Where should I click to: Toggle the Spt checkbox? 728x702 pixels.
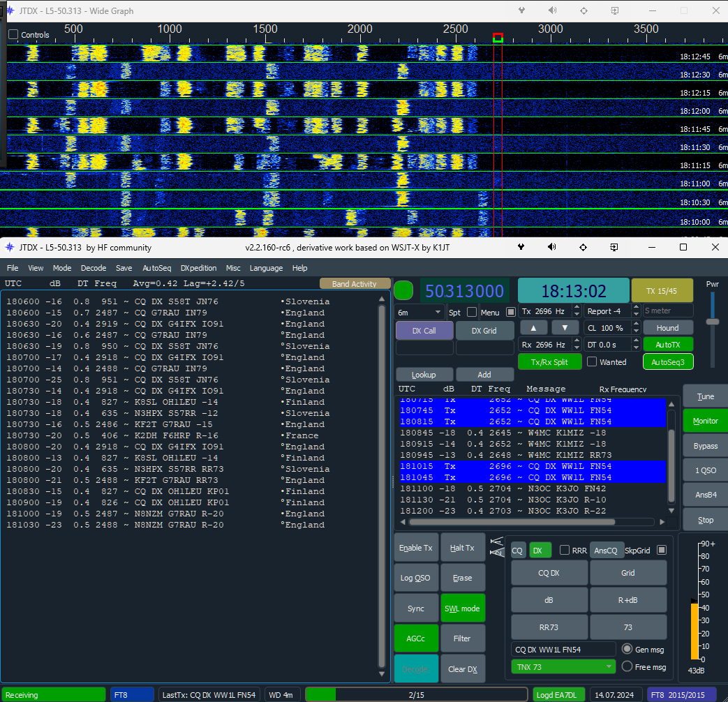coord(472,312)
